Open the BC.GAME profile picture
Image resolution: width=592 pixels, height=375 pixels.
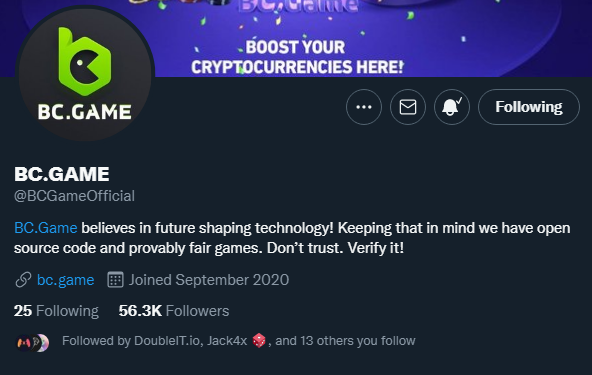pos(85,74)
